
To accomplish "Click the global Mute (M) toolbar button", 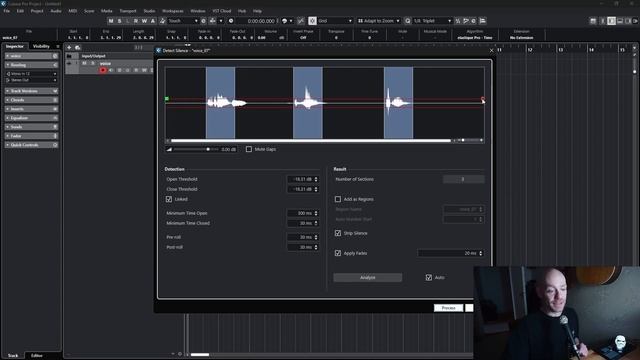I will [111, 21].
